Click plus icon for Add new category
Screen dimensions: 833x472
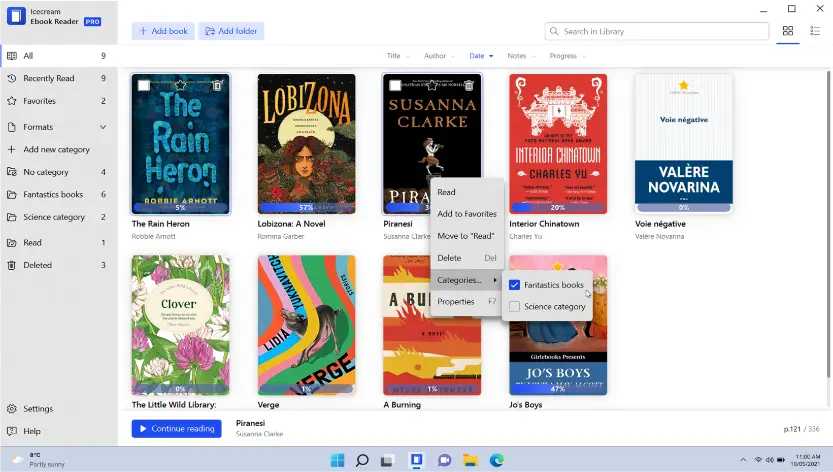(x=12, y=149)
